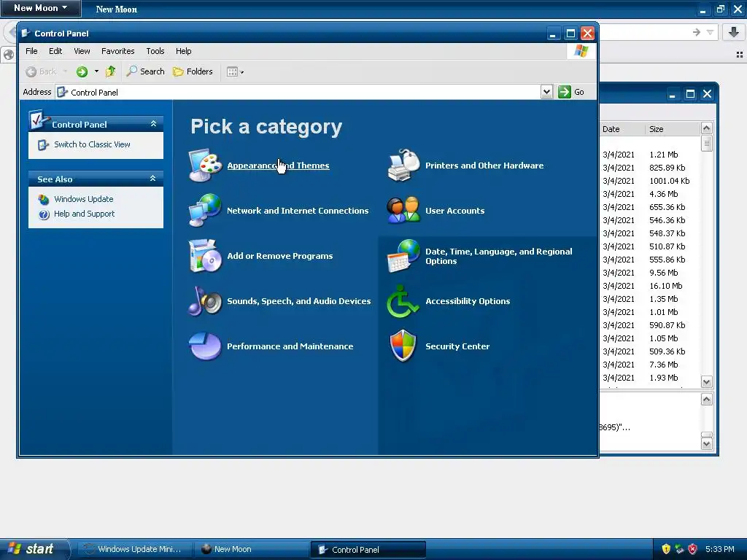Click the Windows Update globe icon
The width and height of the screenshot is (747, 560).
[x=44, y=200]
